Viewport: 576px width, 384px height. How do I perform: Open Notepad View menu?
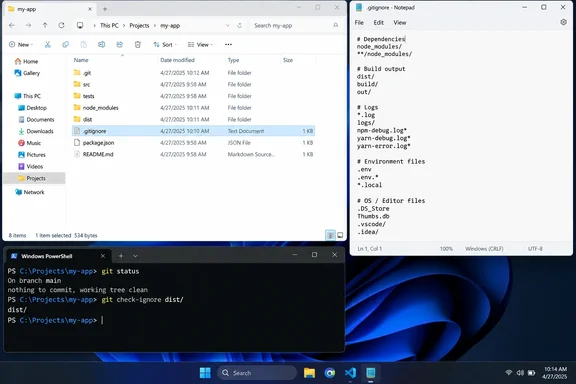400,22
